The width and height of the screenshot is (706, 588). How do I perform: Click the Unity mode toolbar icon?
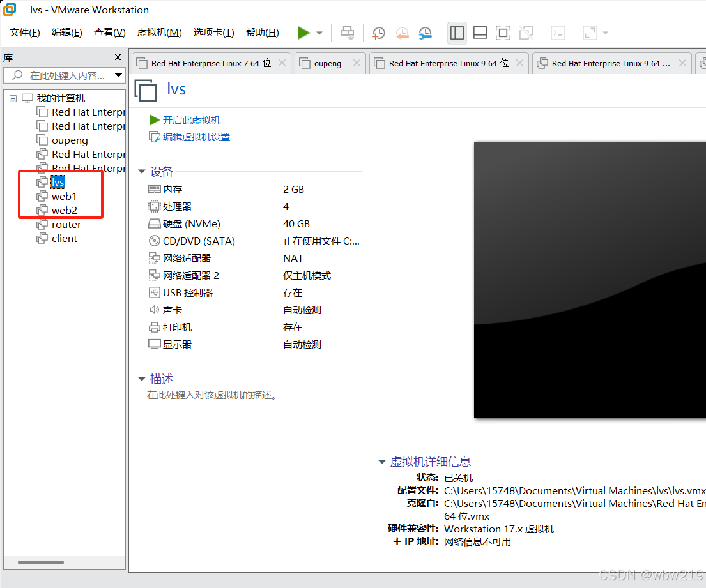point(526,33)
